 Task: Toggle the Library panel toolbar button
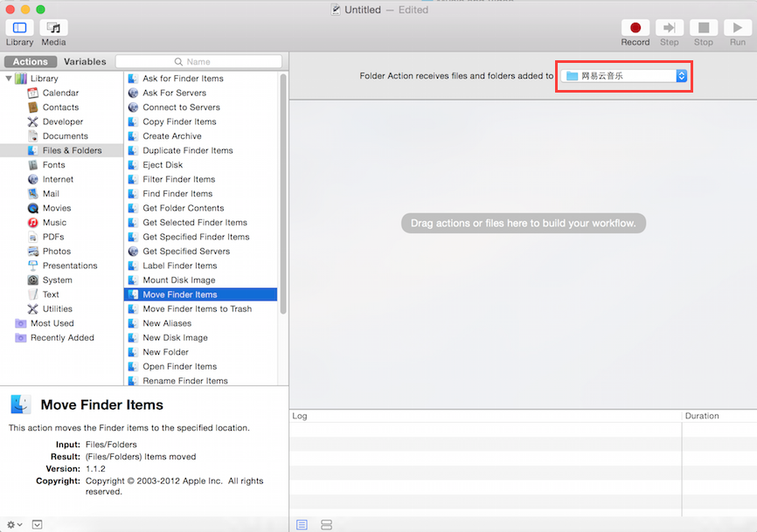[x=19, y=28]
